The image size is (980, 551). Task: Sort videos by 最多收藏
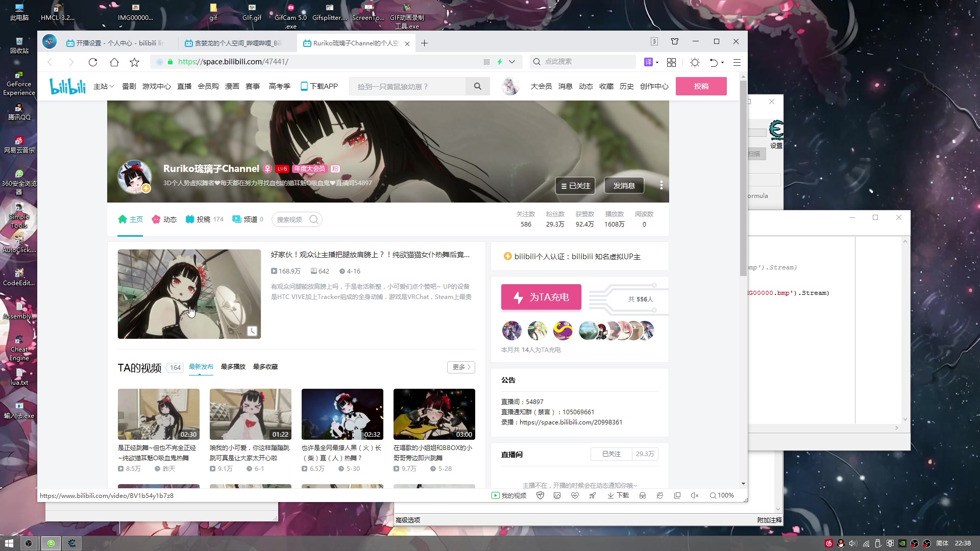tap(265, 367)
